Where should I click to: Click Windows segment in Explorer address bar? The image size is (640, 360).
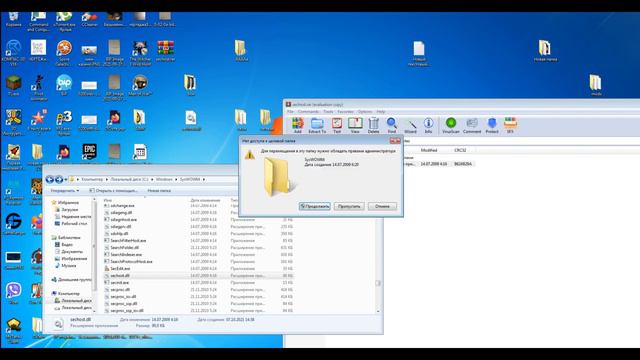point(164,179)
